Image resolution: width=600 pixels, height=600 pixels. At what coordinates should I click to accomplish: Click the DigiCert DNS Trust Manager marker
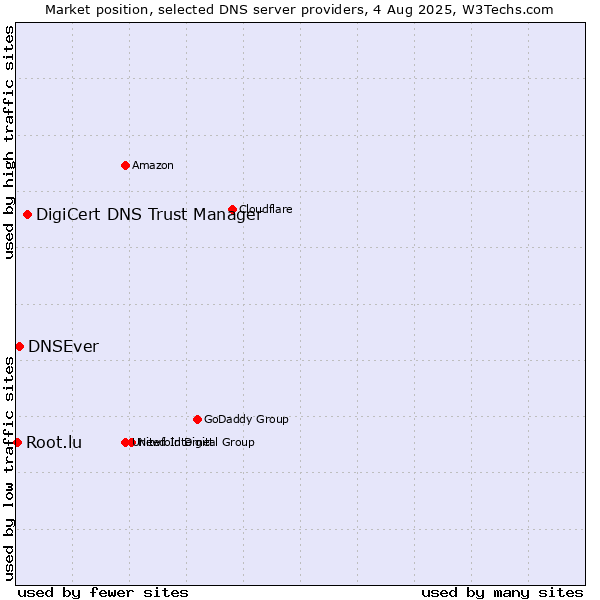[27, 215]
